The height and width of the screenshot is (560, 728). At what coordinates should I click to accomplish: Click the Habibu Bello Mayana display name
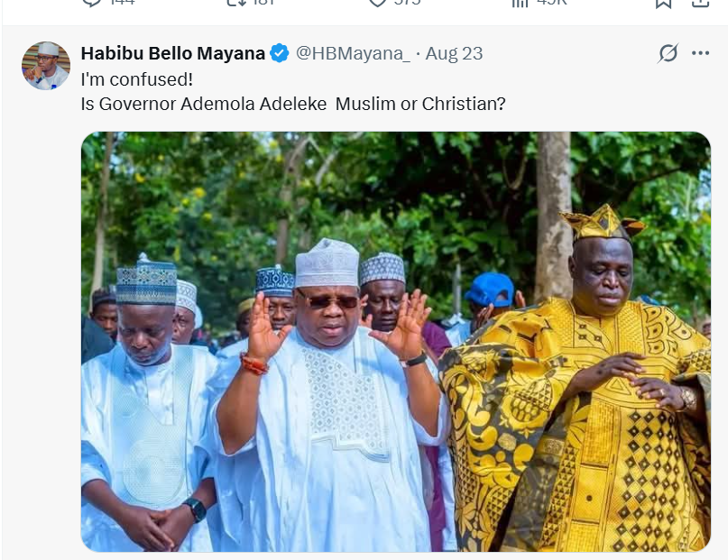172,53
